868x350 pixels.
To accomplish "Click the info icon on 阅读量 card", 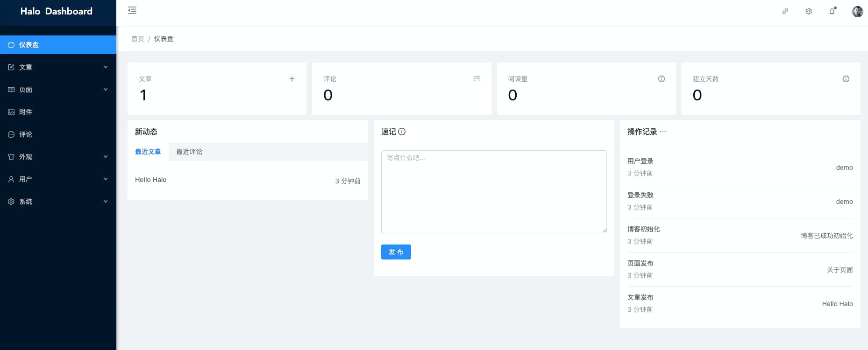I will point(662,79).
